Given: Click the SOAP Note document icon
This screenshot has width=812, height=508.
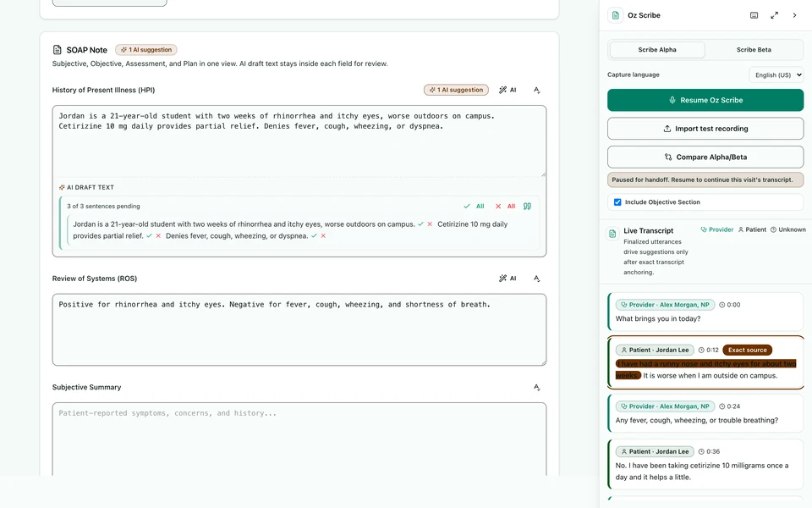Looking at the screenshot, I should [57, 50].
